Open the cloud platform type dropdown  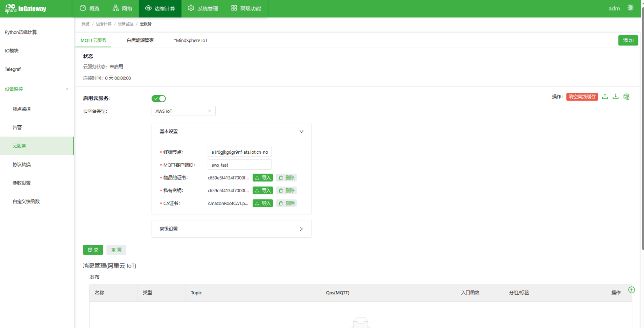(x=183, y=111)
